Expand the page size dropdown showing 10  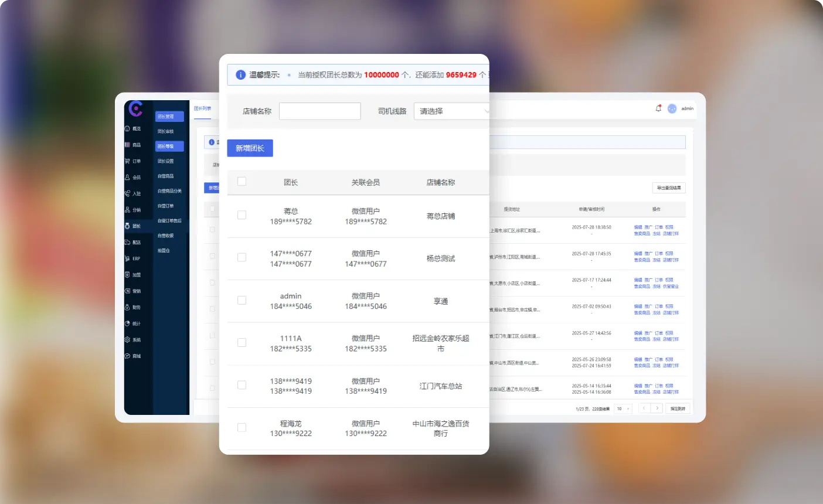coord(623,408)
